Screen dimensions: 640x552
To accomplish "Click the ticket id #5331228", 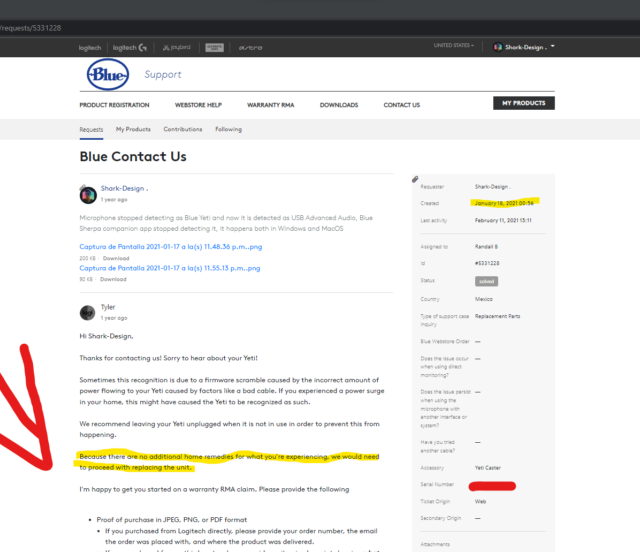I will pyautogui.click(x=487, y=263).
